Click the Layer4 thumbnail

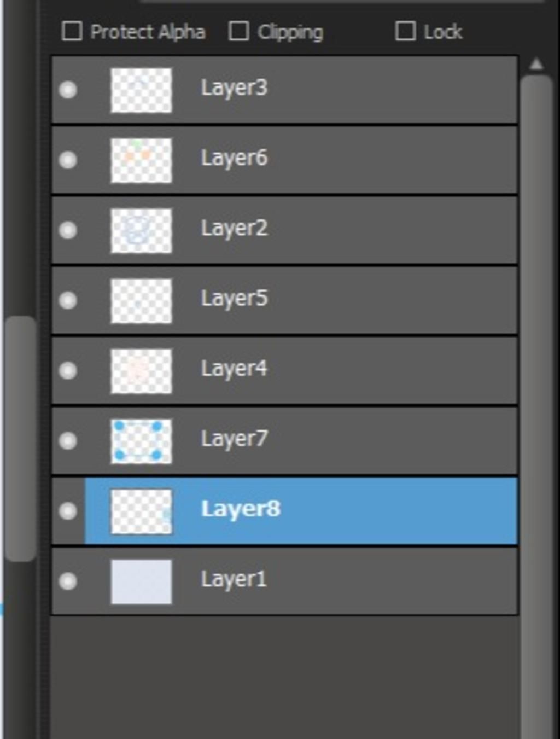(x=141, y=371)
